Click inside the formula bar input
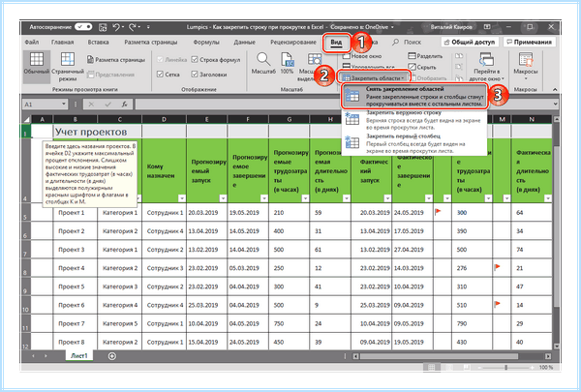The image size is (581, 392). (x=343, y=105)
